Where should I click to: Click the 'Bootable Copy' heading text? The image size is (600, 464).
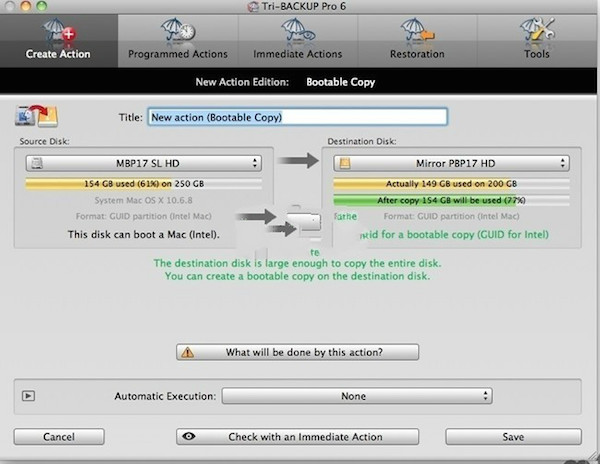pyautogui.click(x=341, y=82)
